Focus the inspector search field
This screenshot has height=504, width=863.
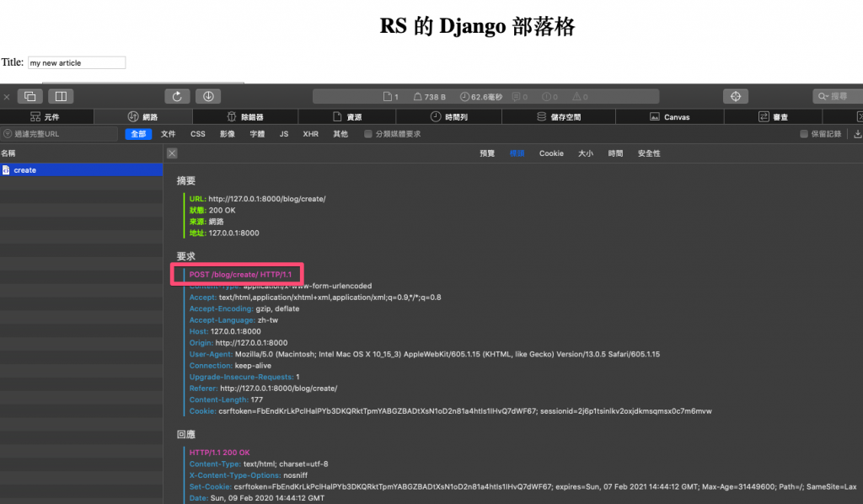(x=838, y=96)
